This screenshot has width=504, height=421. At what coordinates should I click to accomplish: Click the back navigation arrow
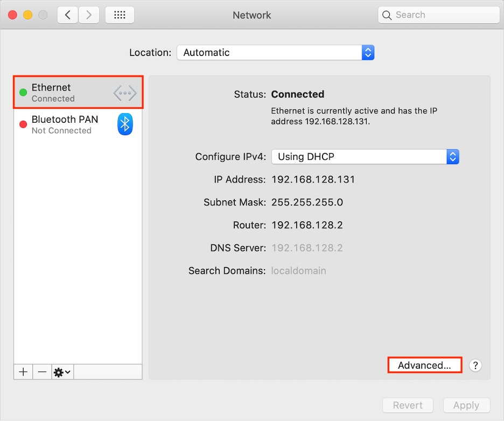pyautogui.click(x=67, y=15)
